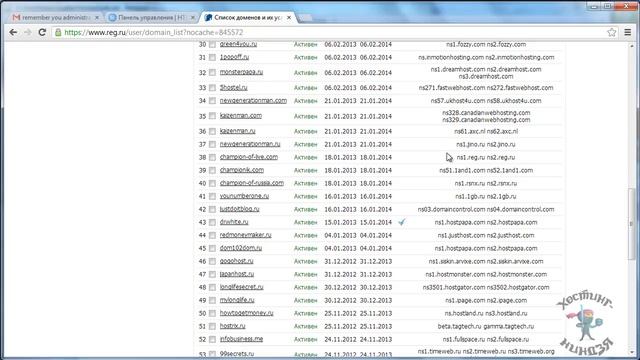Click the green padlock security icon
640x360 pixels.
click(58, 32)
